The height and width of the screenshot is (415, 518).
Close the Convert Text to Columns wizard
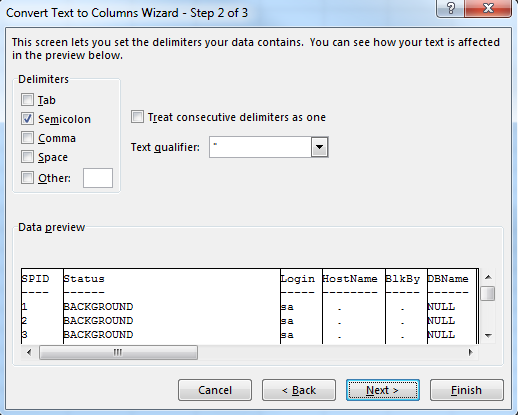click(x=488, y=8)
